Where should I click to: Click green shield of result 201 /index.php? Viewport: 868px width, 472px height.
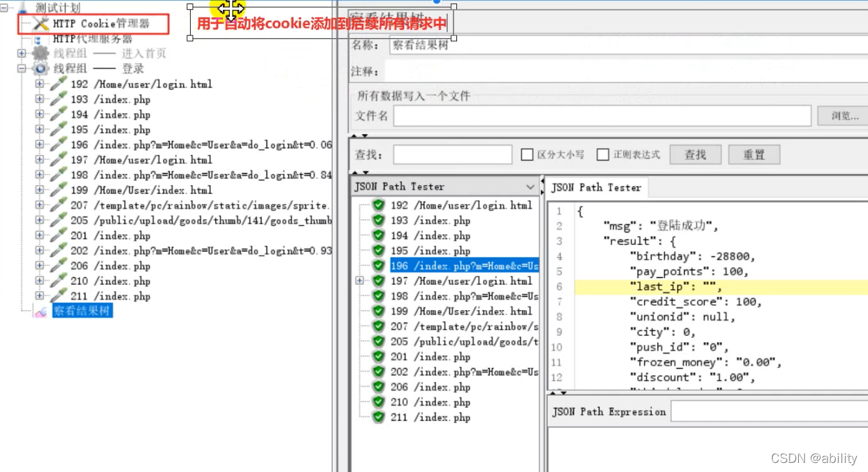pos(379,357)
